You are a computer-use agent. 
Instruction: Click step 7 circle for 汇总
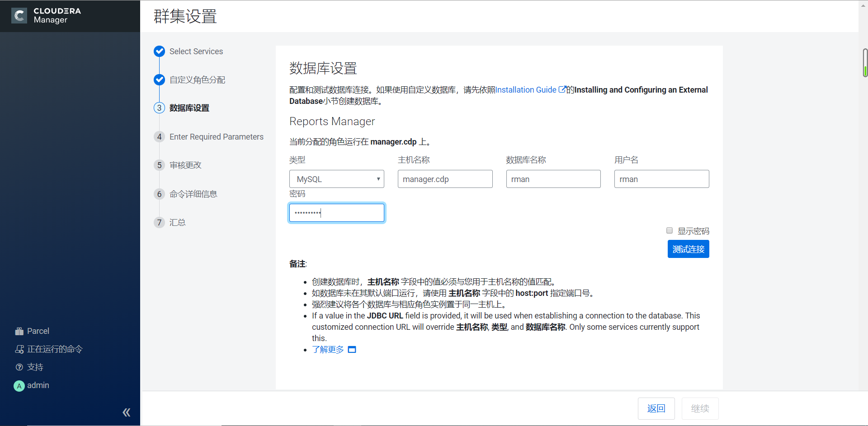[159, 223]
